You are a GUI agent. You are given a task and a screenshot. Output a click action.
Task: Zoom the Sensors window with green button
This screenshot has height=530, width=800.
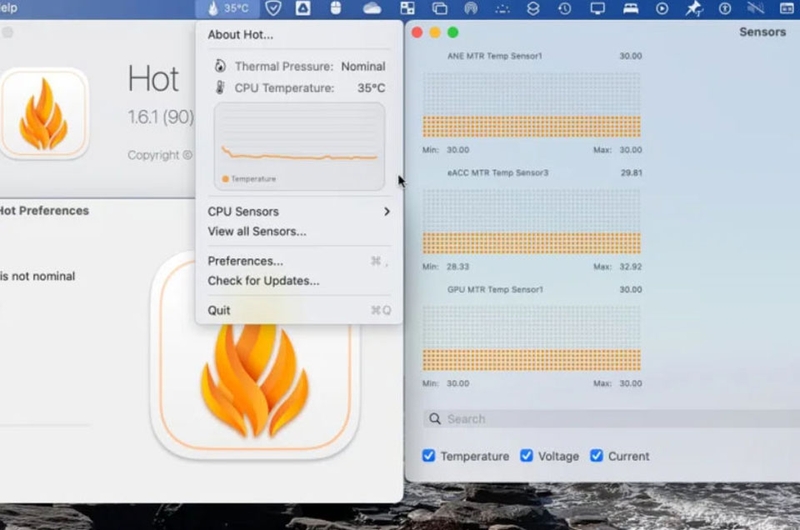453,32
